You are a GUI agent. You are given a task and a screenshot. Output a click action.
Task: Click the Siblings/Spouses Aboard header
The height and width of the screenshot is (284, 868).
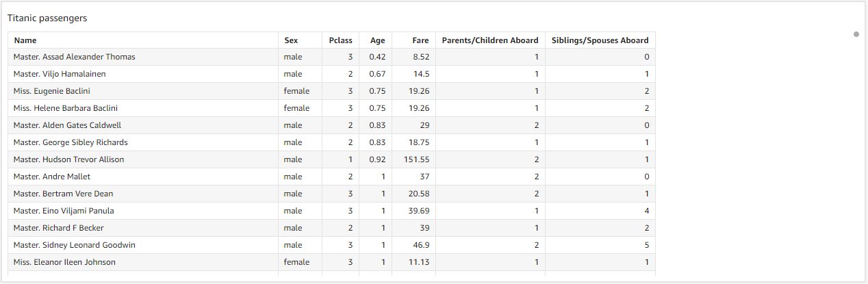pos(600,40)
